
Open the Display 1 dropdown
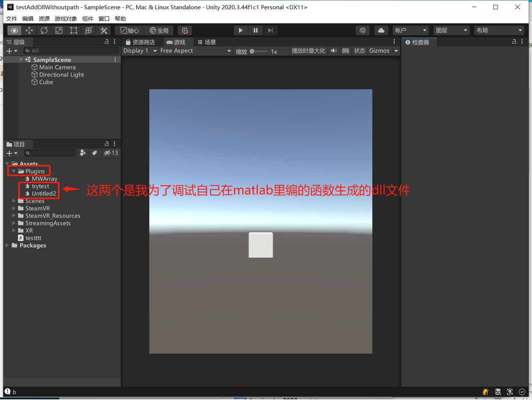point(140,51)
